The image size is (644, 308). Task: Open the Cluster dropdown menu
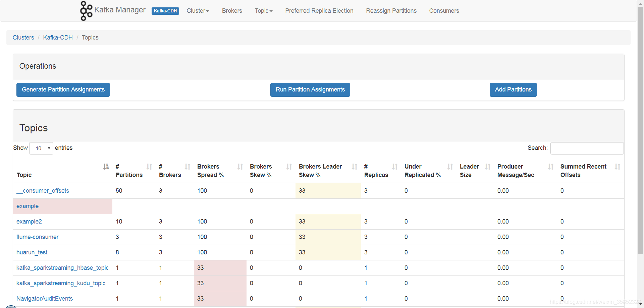pyautogui.click(x=198, y=11)
